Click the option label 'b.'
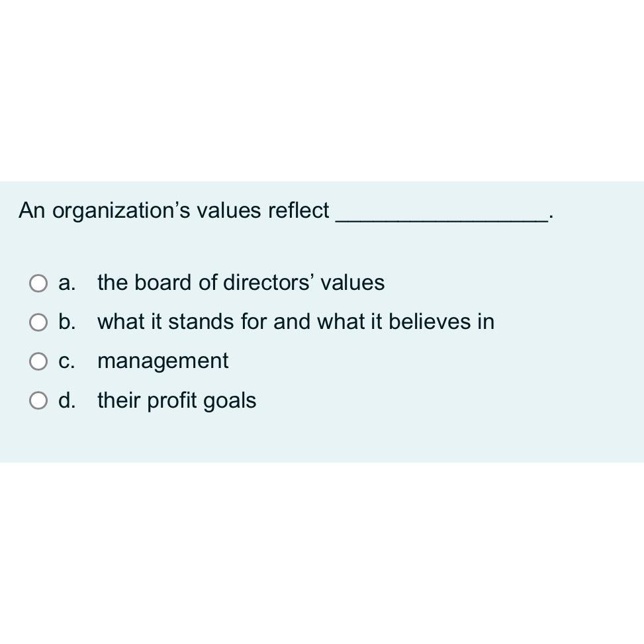Screen dimensions: 644x644 pyautogui.click(x=66, y=322)
